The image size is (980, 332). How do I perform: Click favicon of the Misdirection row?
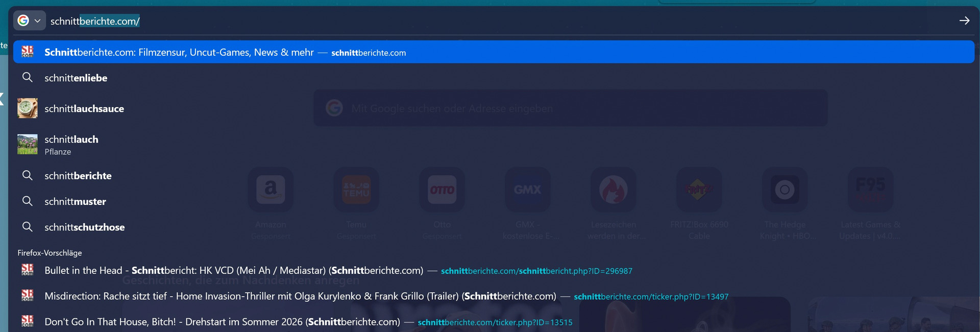click(28, 295)
